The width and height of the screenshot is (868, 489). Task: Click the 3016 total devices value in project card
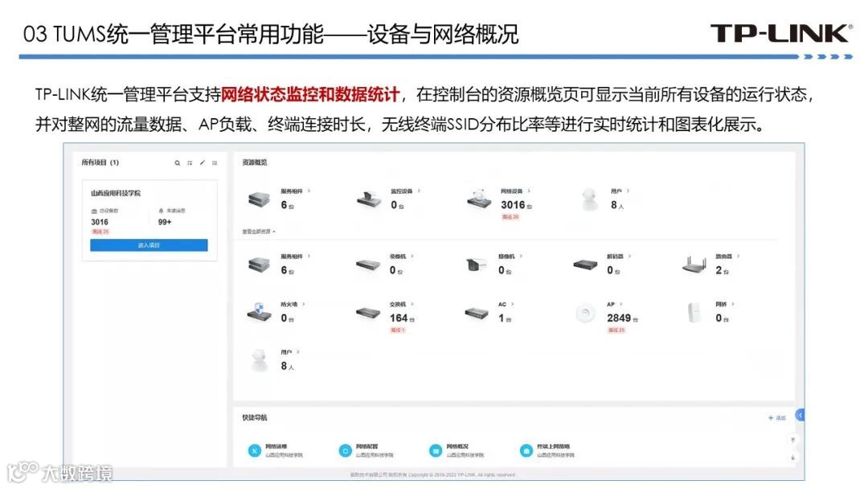coord(100,222)
